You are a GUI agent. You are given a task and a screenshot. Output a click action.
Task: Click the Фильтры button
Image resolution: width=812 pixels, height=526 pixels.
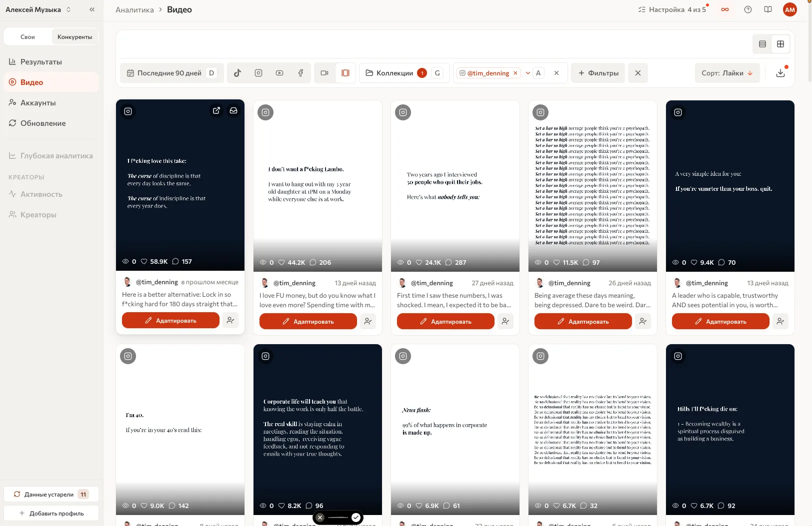click(598, 73)
